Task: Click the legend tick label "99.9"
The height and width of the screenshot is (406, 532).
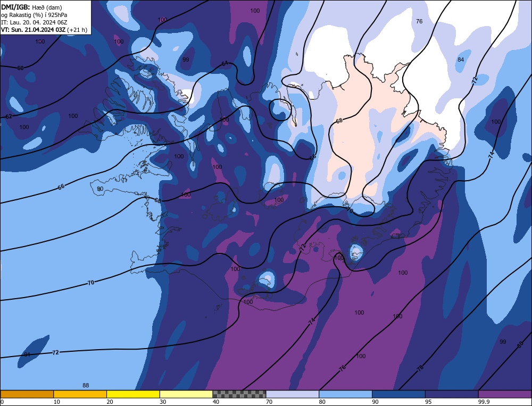Action: [x=483, y=402]
